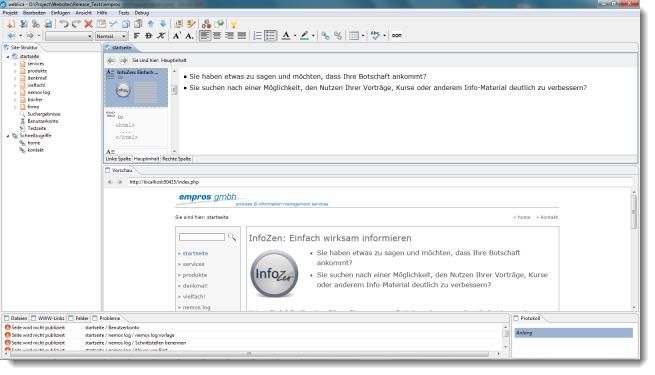
Task: Open the Bearbeiten menu
Action: (x=34, y=13)
